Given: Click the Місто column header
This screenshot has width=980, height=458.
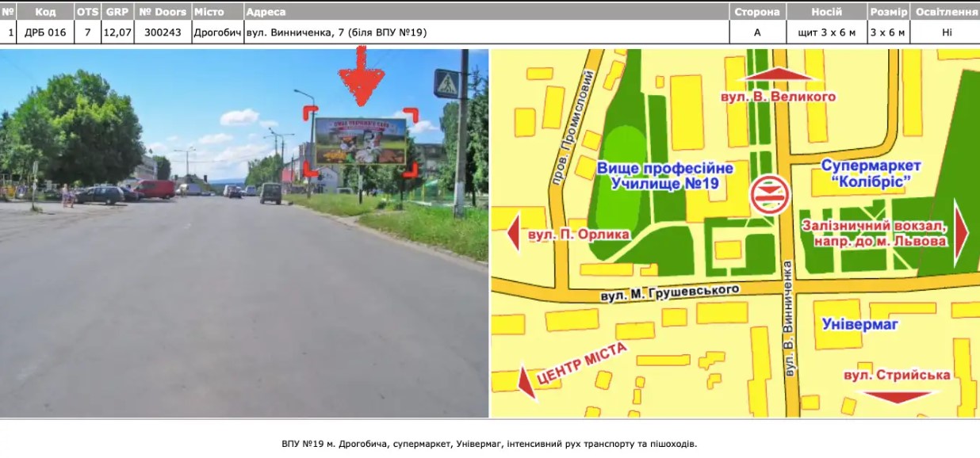Looking at the screenshot, I should click(x=210, y=12).
